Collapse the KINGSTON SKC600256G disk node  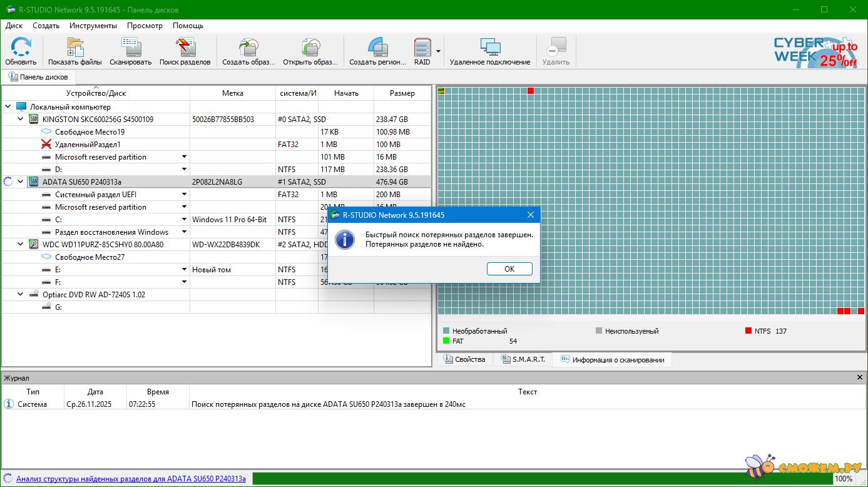pyautogui.click(x=21, y=119)
